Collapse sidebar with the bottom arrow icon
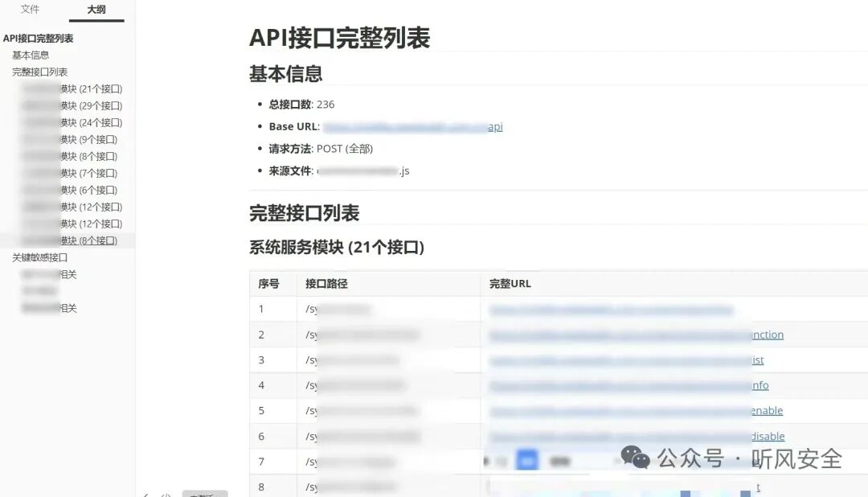 coord(145,495)
